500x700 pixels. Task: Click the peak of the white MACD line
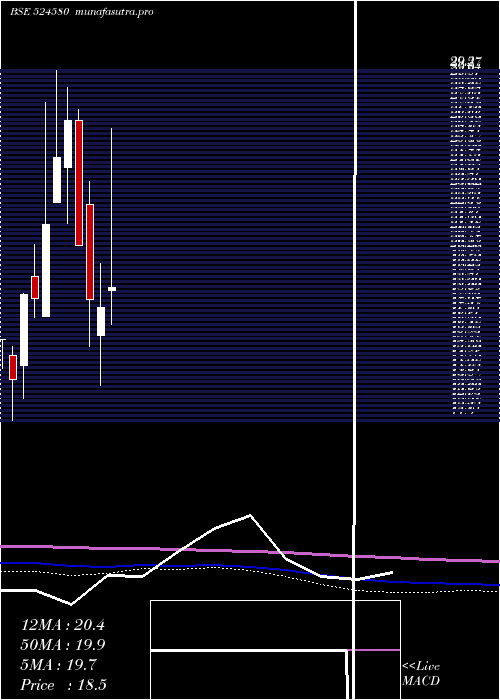click(x=250, y=515)
